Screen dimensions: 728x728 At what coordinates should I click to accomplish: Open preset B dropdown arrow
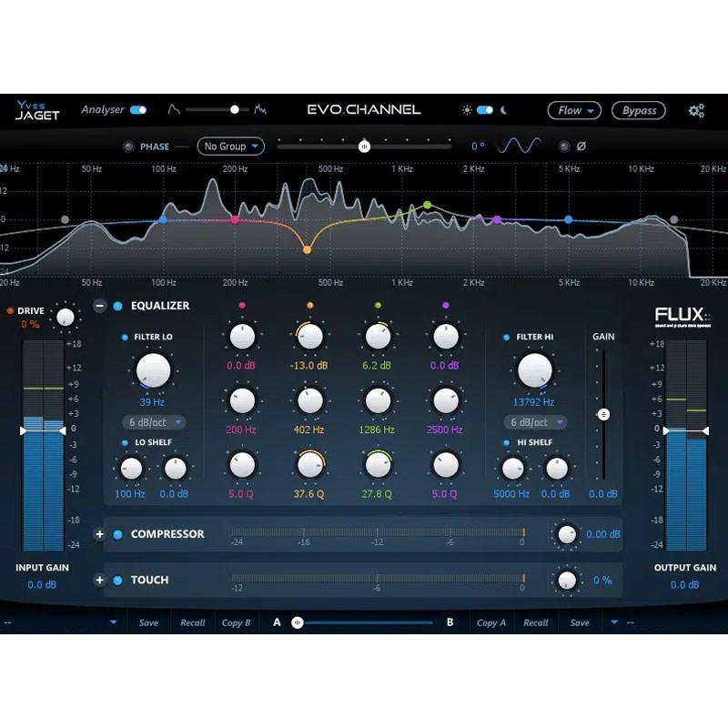coord(614,622)
